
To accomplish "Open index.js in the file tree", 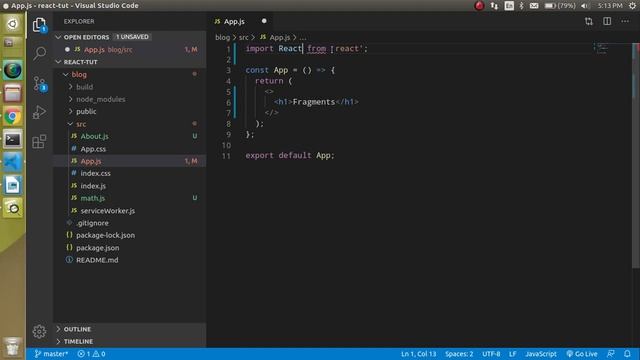I will [x=130, y=186].
